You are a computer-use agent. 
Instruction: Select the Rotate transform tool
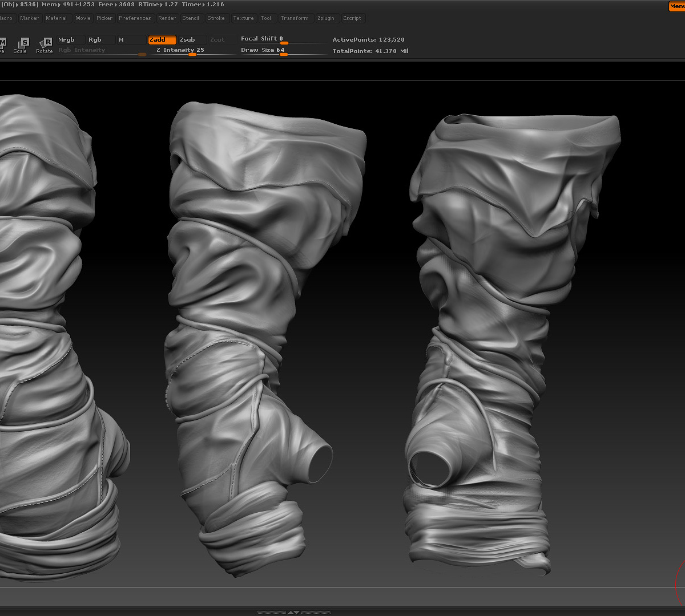click(45, 45)
